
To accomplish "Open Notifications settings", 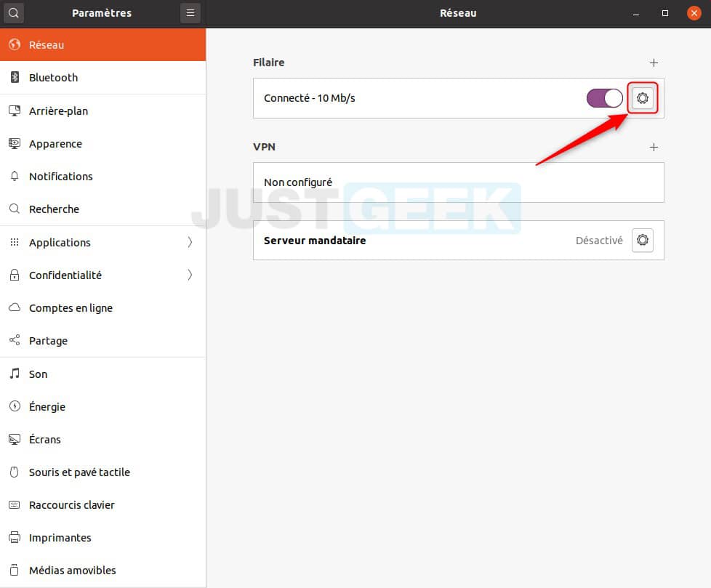I will coord(103,176).
